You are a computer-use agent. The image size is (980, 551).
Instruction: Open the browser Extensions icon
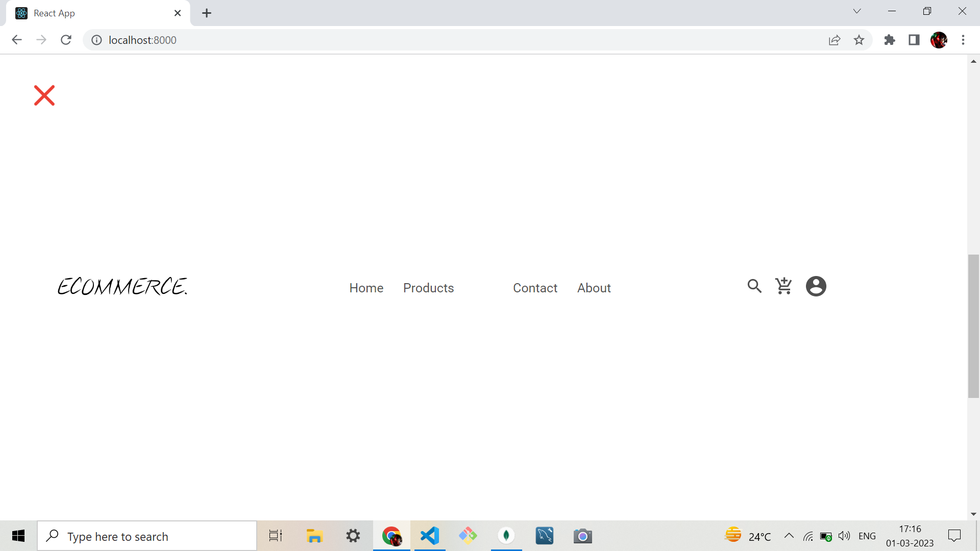[x=890, y=40]
